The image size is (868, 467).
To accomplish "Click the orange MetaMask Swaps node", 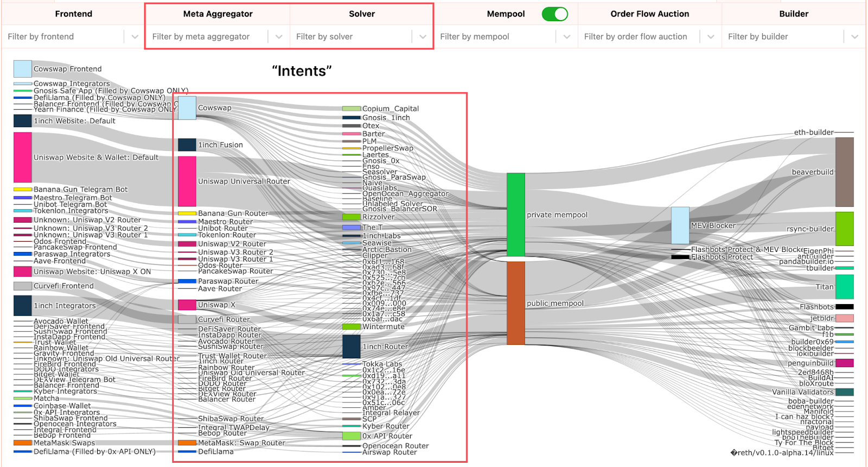I will point(23,443).
